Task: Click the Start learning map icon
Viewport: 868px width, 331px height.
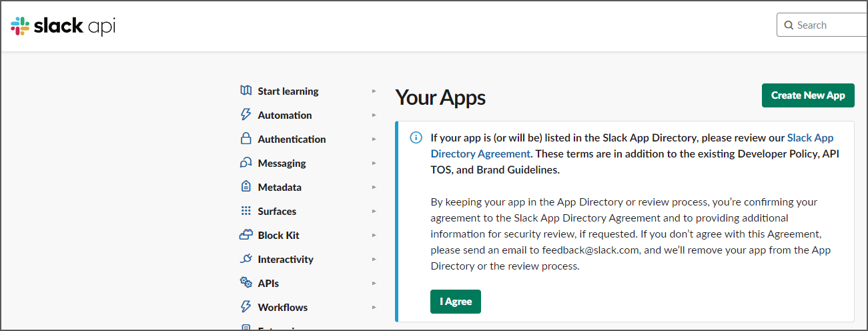Action: pyautogui.click(x=246, y=91)
